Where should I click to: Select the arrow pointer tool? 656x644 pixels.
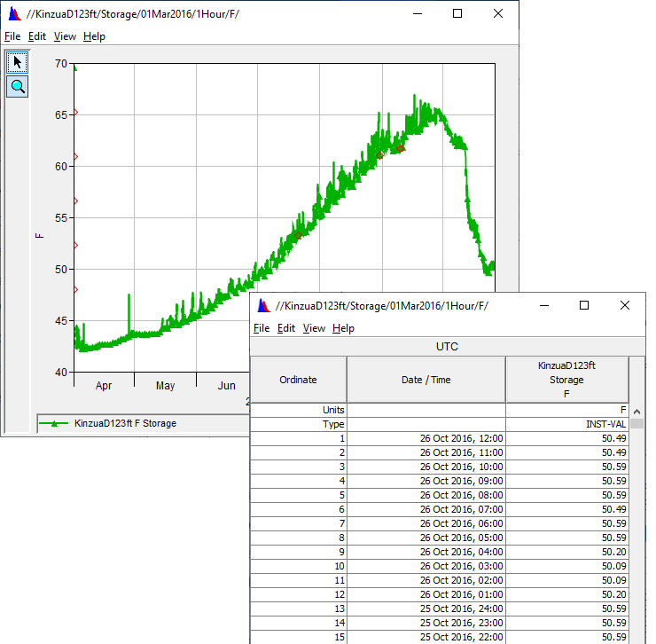(x=18, y=62)
